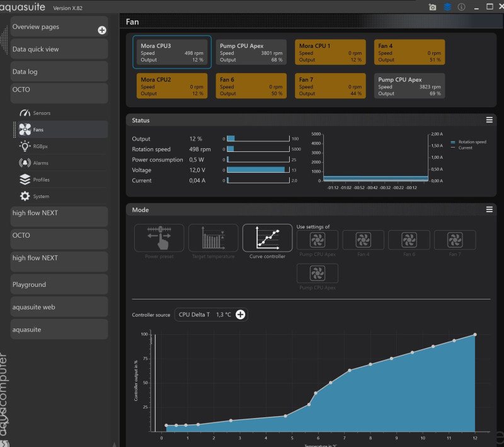504x447 pixels.
Task: Click the "12,0 V" Voltage value
Action: tap(197, 170)
